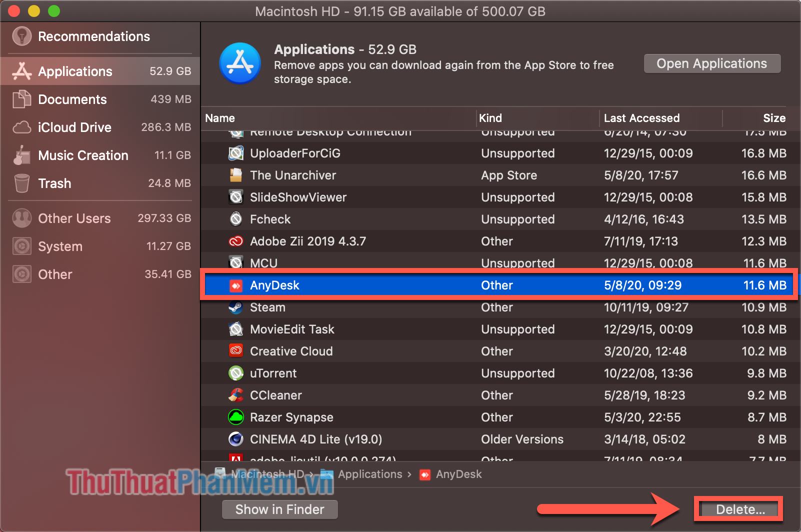Click the iCloud Drive cloud icon
This screenshot has width=801, height=532.
pyautogui.click(x=22, y=127)
